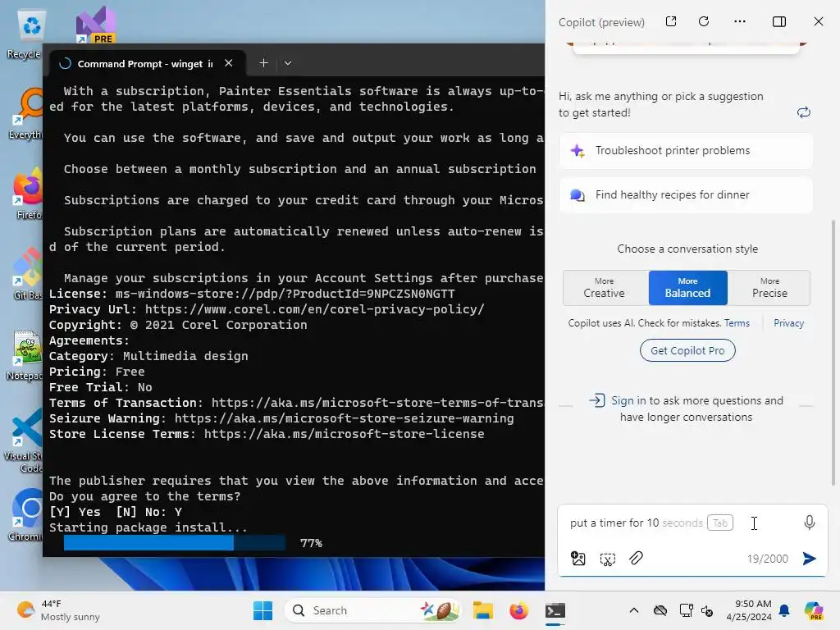The width and height of the screenshot is (840, 630).
Task: Send the Copilot message with arrow icon
Action: click(809, 559)
